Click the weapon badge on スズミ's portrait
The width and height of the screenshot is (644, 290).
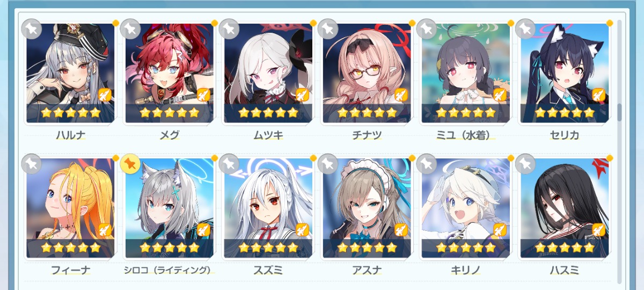pos(302,230)
